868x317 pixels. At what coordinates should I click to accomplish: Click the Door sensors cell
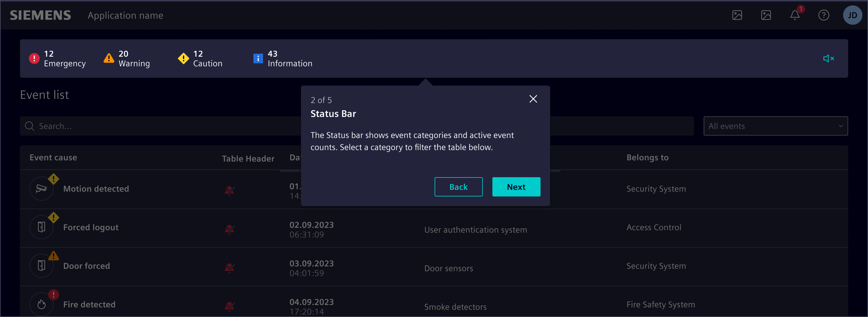(448, 268)
